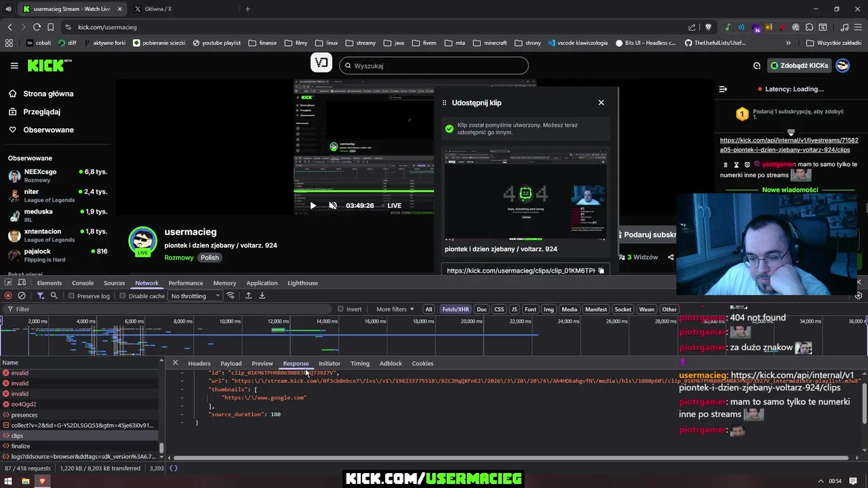Open the DevTools network search icon

[54, 296]
